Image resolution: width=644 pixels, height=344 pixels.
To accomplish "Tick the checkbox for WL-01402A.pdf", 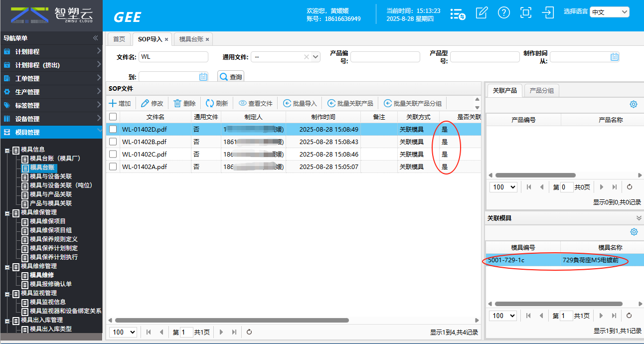I will [x=113, y=167].
